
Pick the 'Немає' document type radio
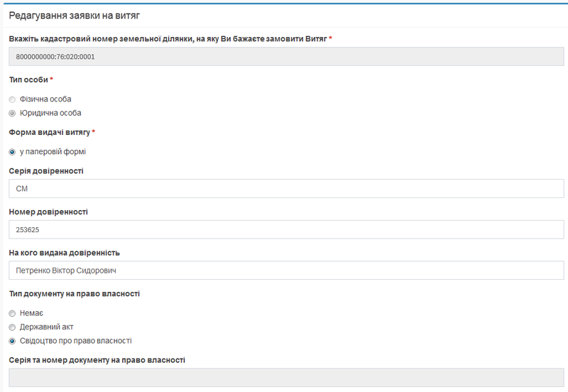pos(12,313)
